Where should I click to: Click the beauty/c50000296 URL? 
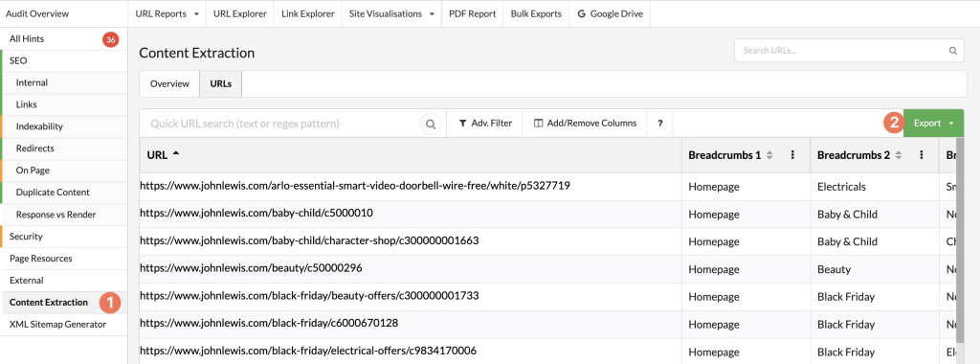point(252,268)
